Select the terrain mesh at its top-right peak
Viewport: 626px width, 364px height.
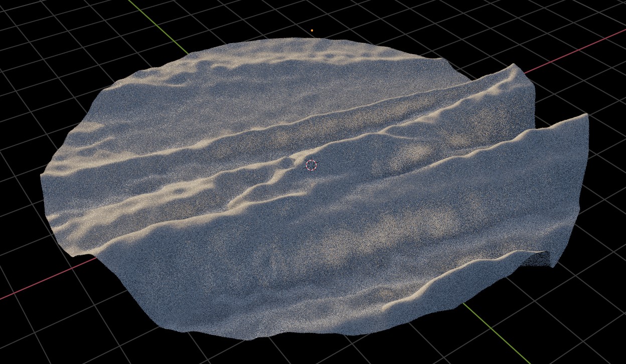514,67
